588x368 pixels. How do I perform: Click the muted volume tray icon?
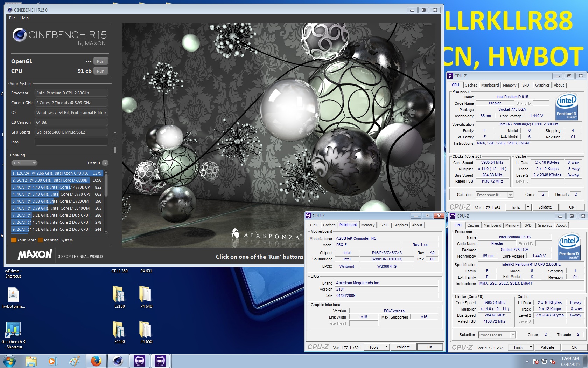(x=553, y=361)
